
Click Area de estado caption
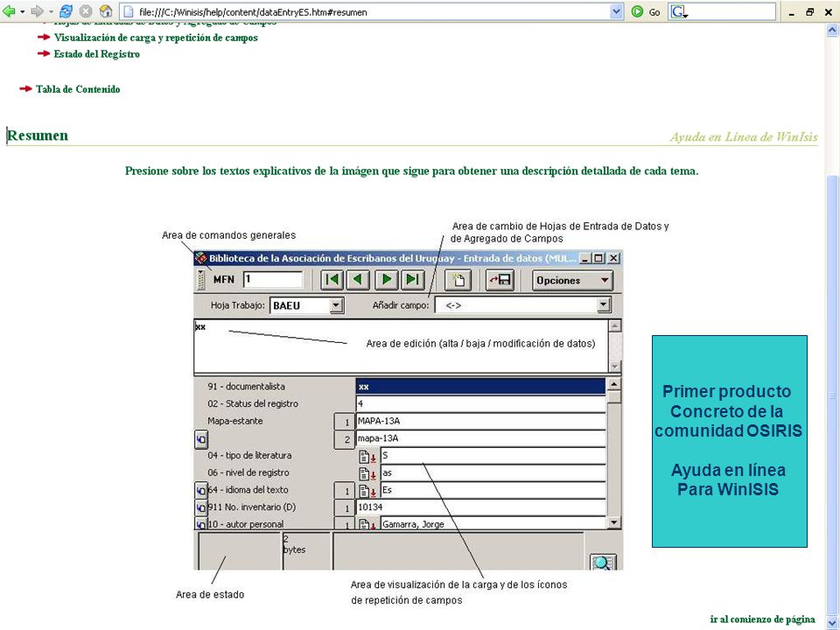pos(210,595)
